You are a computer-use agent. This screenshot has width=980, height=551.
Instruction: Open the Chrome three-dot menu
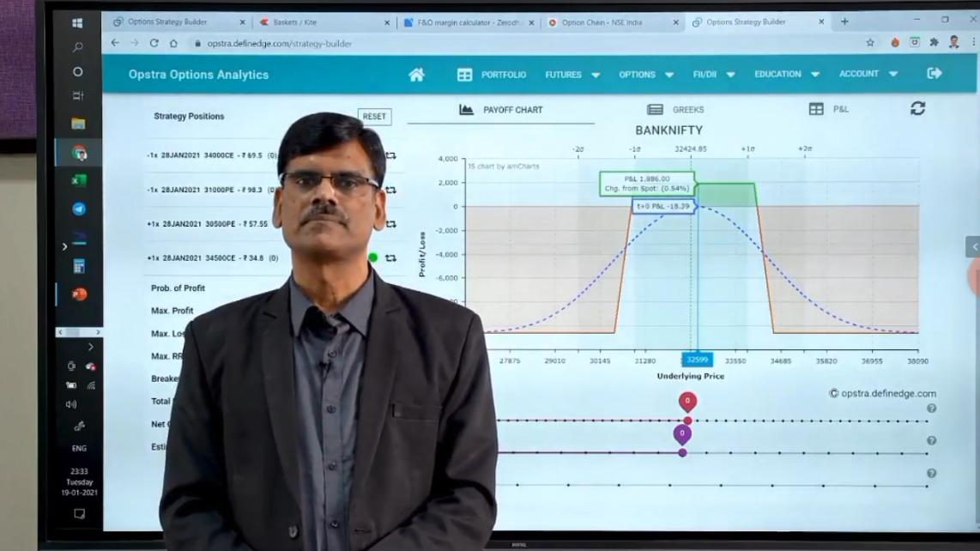[973, 43]
